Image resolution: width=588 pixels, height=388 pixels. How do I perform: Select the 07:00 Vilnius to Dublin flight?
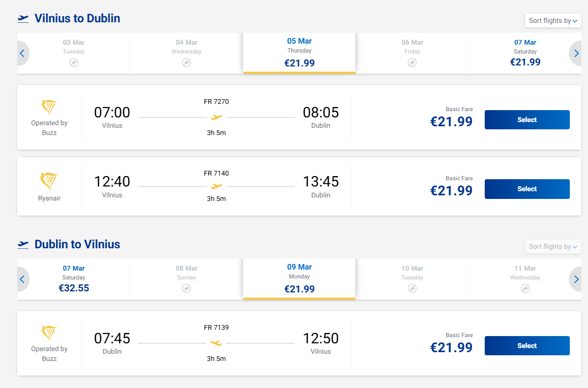click(x=527, y=120)
